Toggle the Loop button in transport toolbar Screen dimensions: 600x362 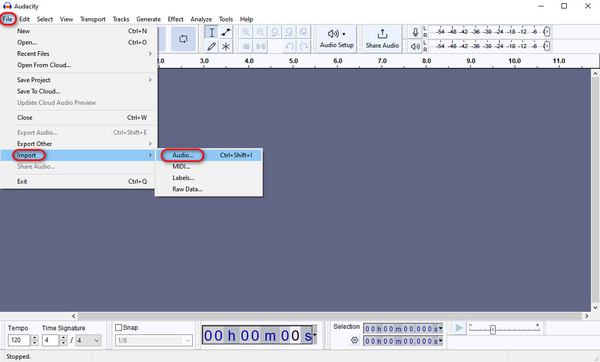(183, 39)
